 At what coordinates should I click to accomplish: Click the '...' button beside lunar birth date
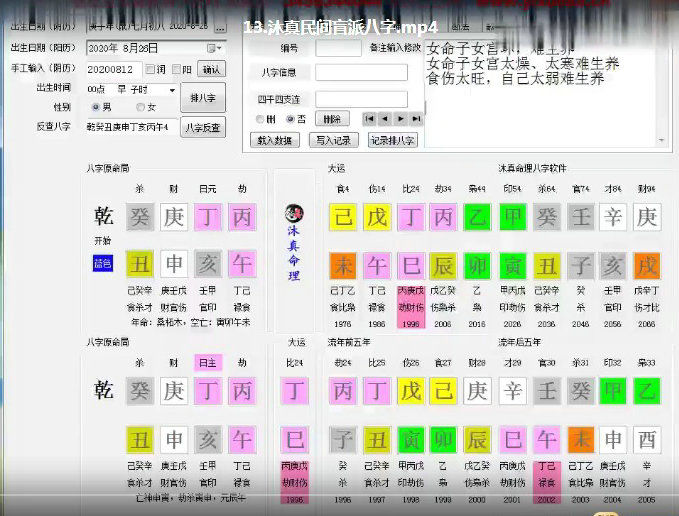click(220, 28)
